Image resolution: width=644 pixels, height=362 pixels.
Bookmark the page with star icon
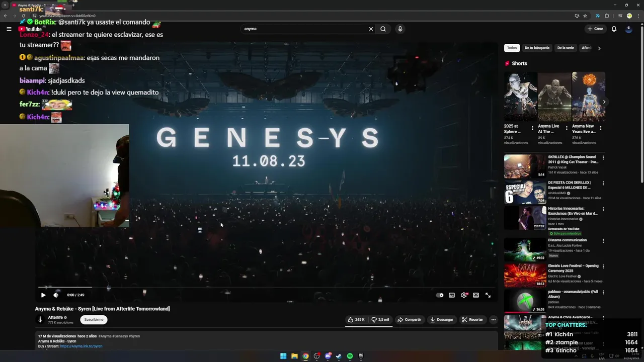[585, 16]
